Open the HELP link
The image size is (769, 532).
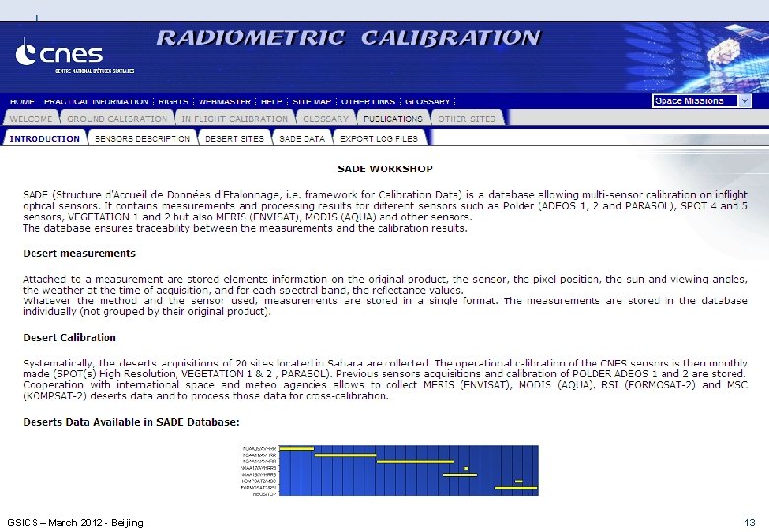[272, 101]
